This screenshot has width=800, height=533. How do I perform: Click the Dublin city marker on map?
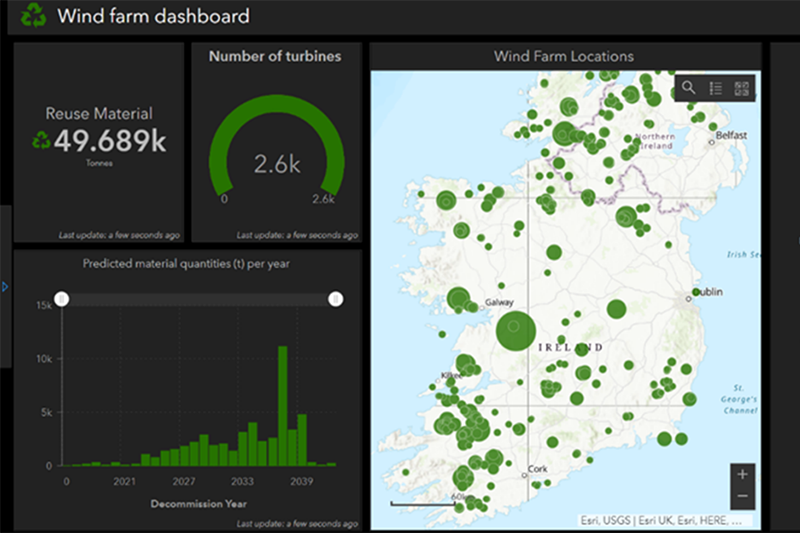(x=690, y=297)
